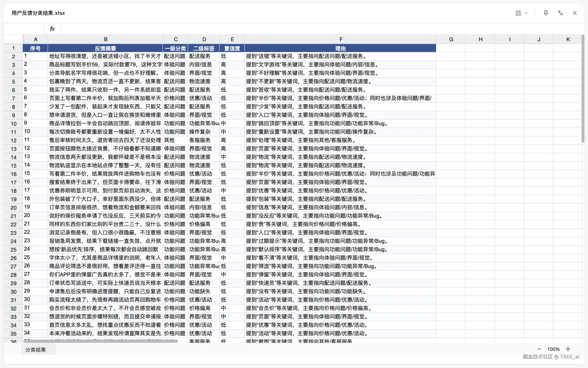The width and height of the screenshot is (588, 368).
Task: Click reason cell mentioning “快递员”
Action: click(340, 283)
